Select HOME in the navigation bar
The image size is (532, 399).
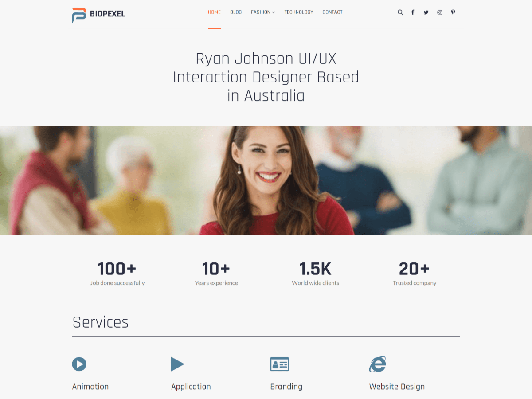click(214, 12)
